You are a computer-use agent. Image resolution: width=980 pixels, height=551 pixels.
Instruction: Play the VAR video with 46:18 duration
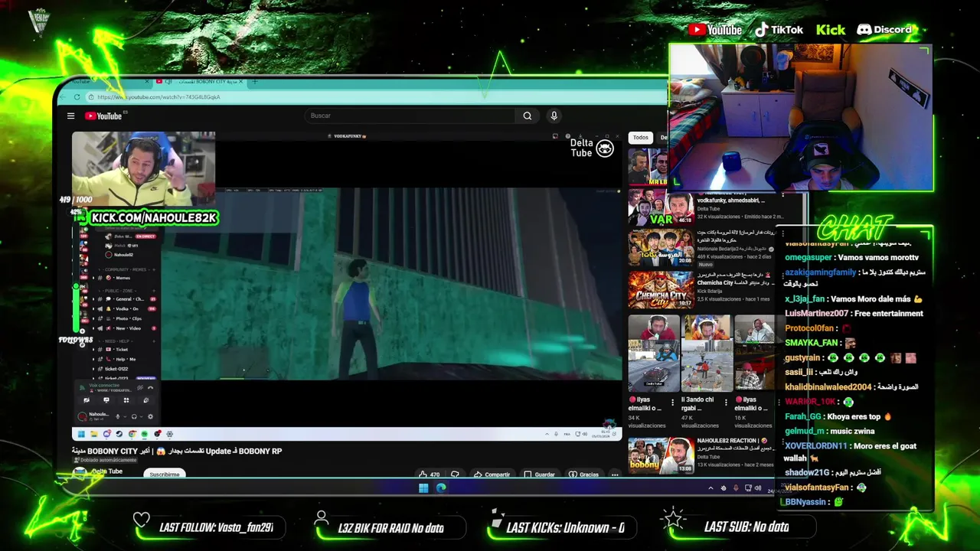coord(661,207)
